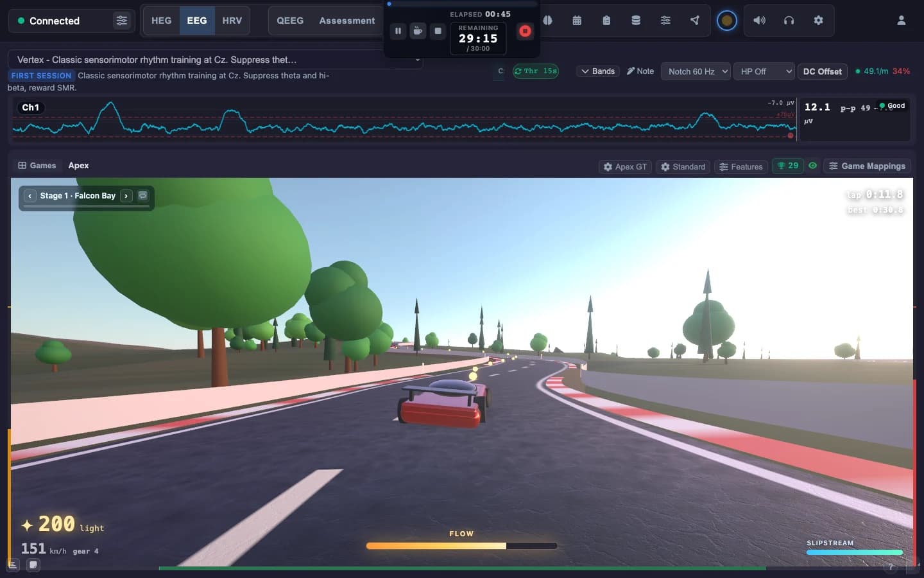Switch to the HEG tab
The image size is (924, 578).
[x=161, y=21]
